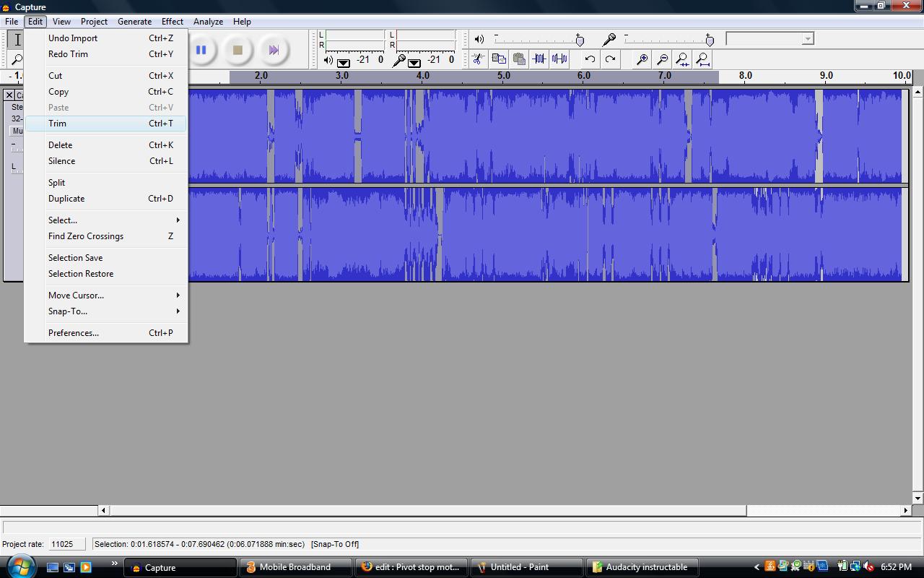The height and width of the screenshot is (578, 924).
Task: Expand the Select... submenu
Action: pyautogui.click(x=106, y=220)
